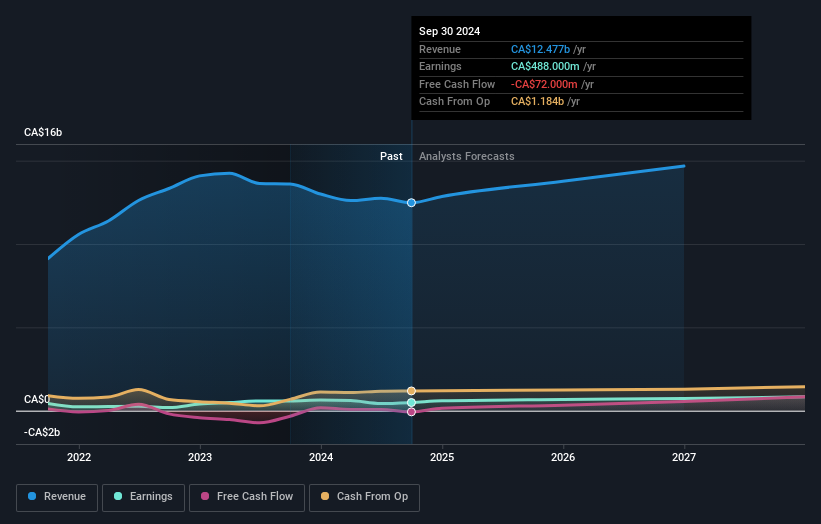This screenshot has width=821, height=524.
Task: Click the Analysts Forecasts label
Action: click(x=467, y=156)
